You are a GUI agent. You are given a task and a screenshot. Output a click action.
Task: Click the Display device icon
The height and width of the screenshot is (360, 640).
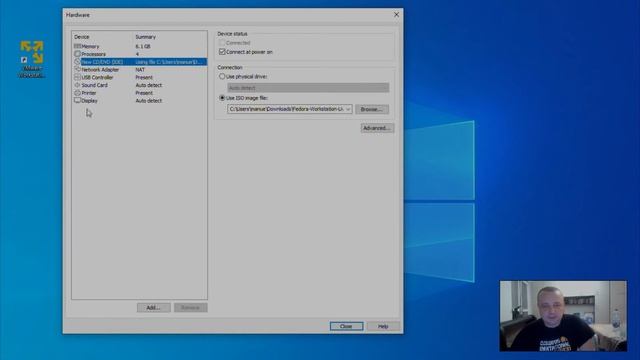point(78,100)
